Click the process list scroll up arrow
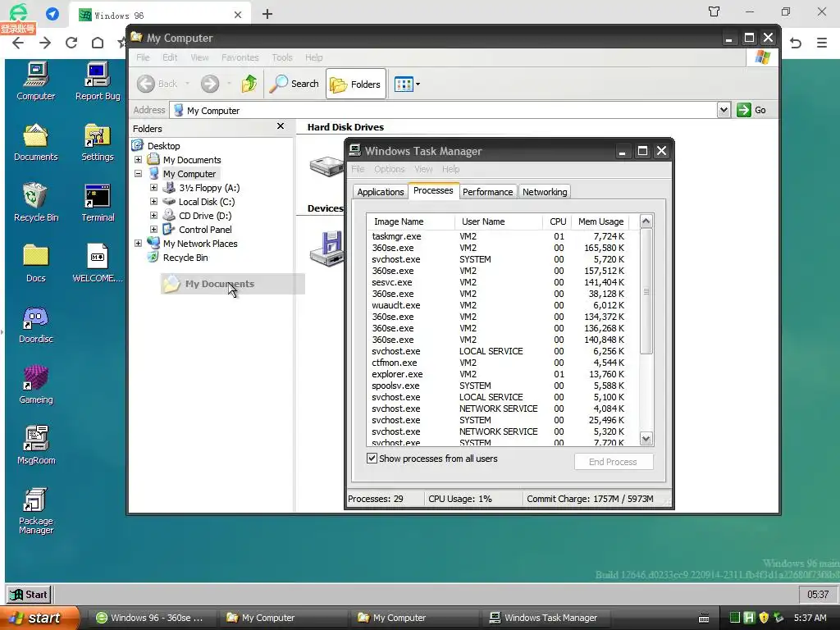This screenshot has width=840, height=630. 646,221
